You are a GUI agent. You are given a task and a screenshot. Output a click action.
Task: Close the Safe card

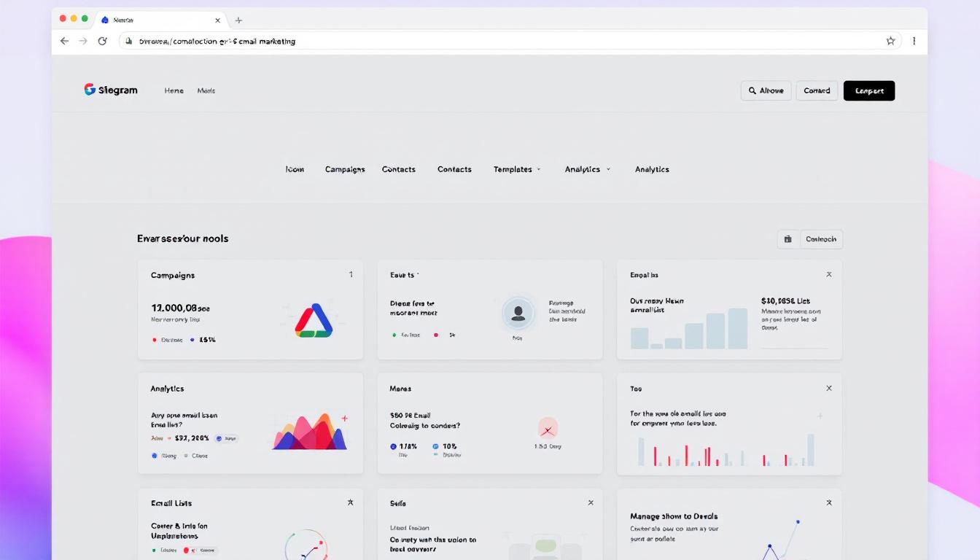click(x=590, y=502)
